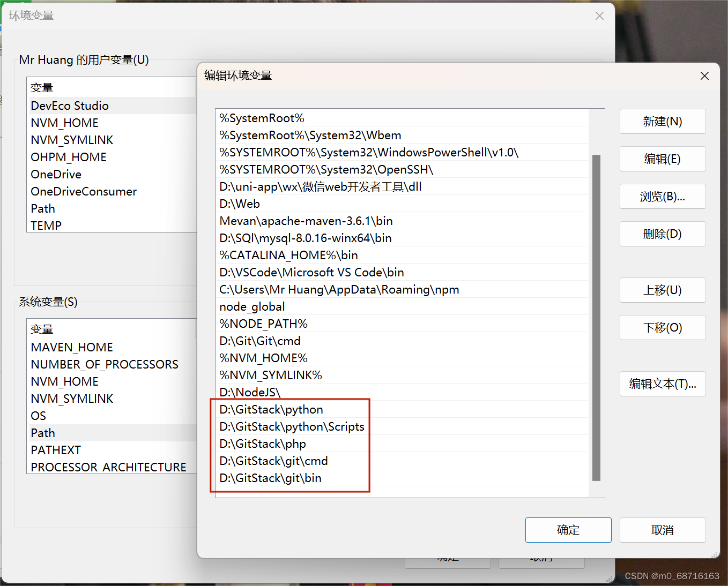
Task: Click the 编辑(E) button
Action: (x=663, y=159)
